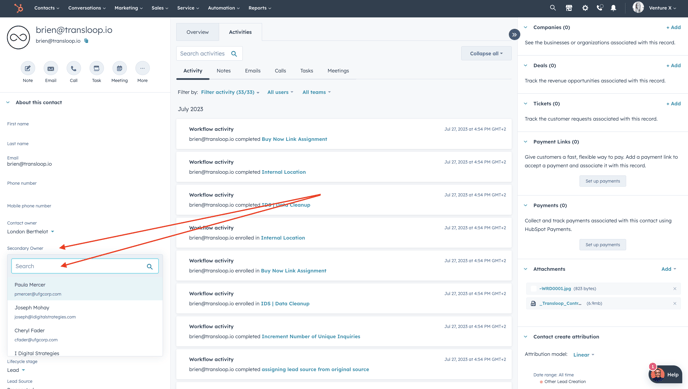Image resolution: width=688 pixels, height=389 pixels.
Task: Collapse the Deals (0) section
Action: click(526, 65)
